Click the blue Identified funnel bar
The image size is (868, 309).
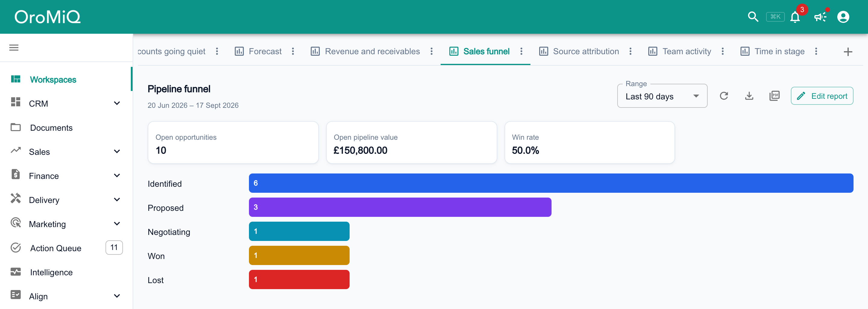click(x=551, y=183)
